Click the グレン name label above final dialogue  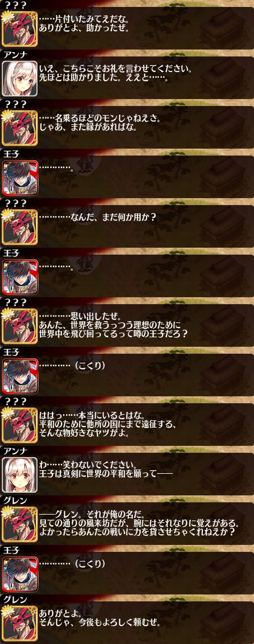tap(15, 599)
